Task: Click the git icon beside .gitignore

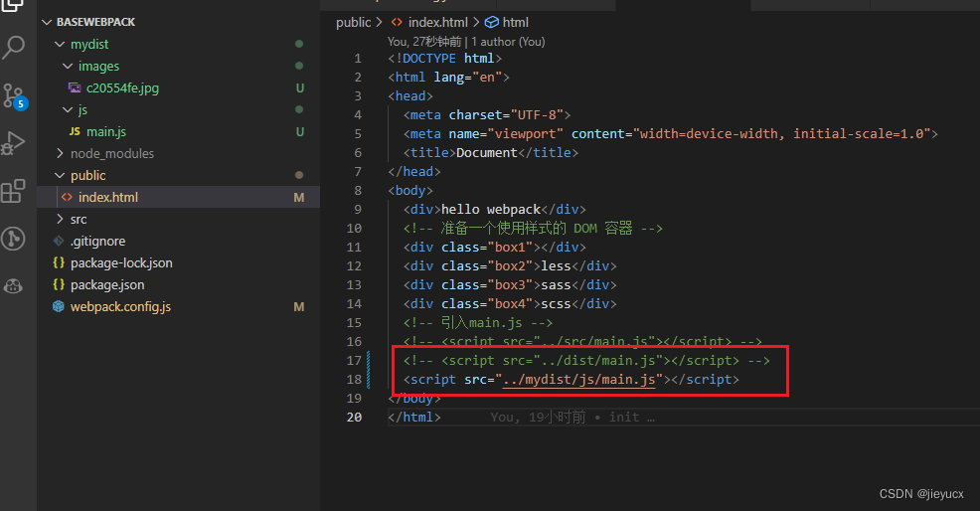Action: coord(59,241)
